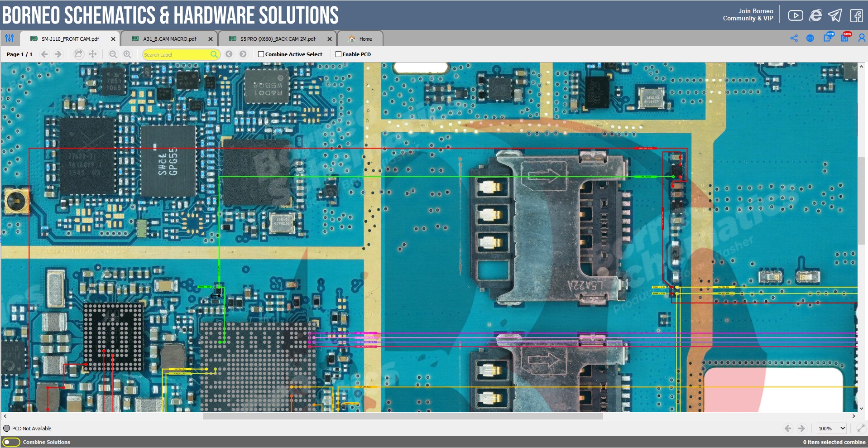Viewport: 868px width, 448px height.
Task: Toggle the Combine Solutions switch
Action: pos(11,442)
